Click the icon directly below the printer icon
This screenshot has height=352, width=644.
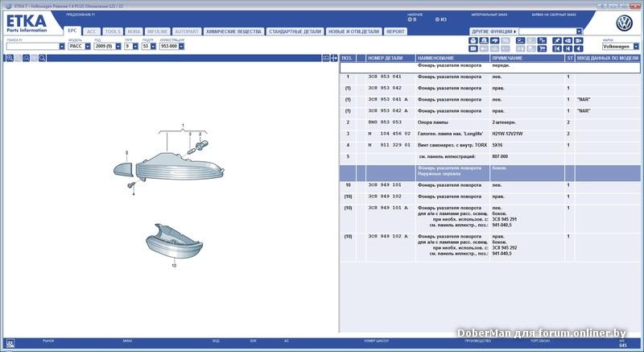(x=473, y=48)
